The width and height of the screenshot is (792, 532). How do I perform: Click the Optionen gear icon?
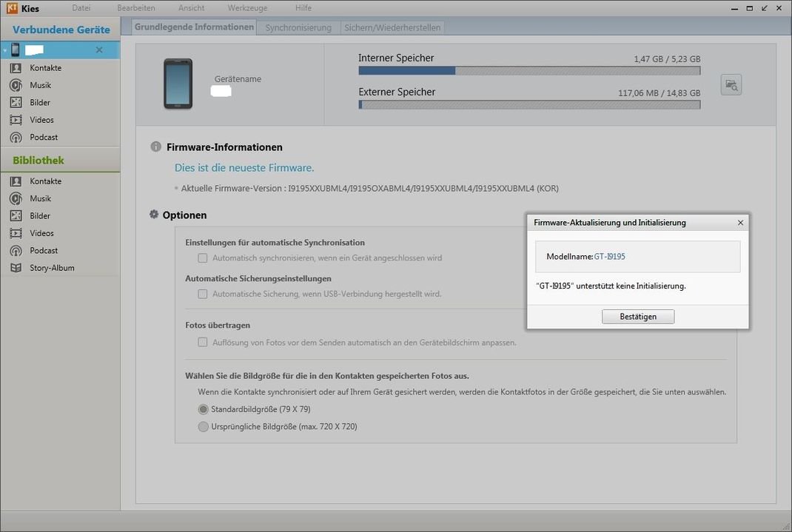click(154, 215)
